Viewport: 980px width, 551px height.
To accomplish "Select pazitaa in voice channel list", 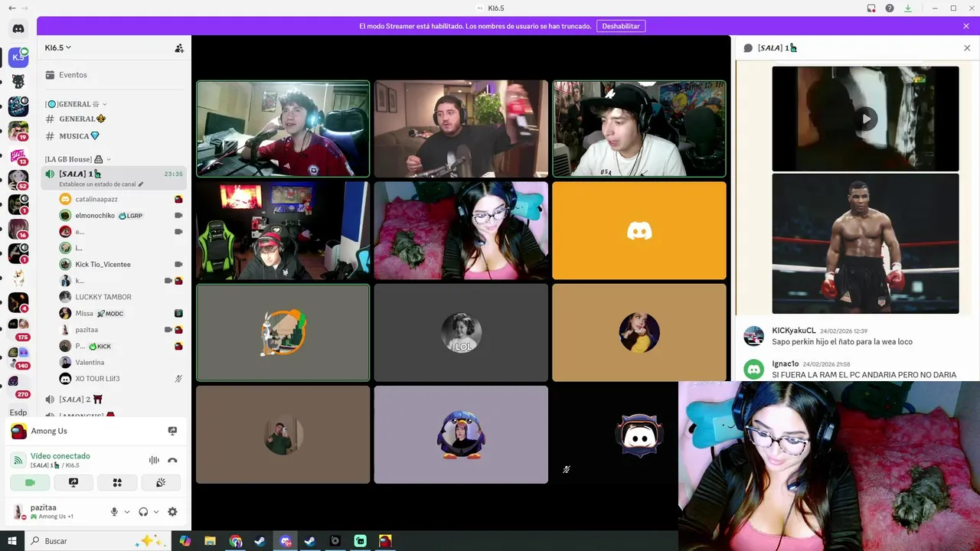I will pyautogui.click(x=121, y=330).
